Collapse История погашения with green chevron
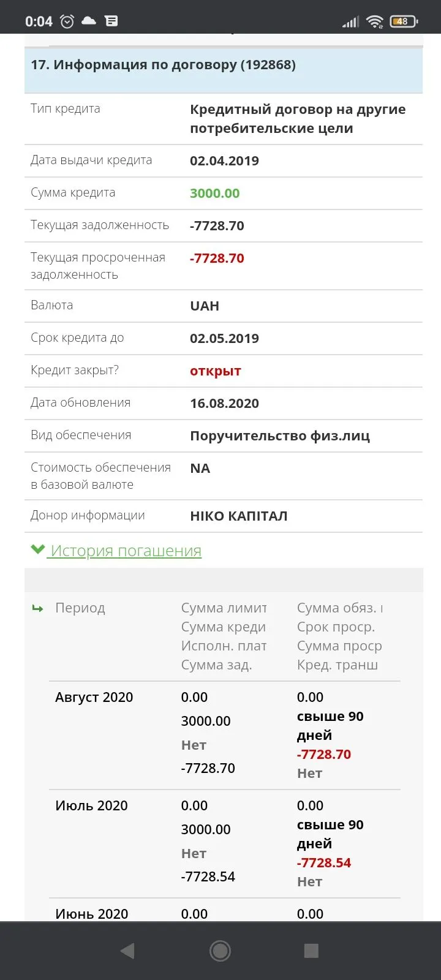The height and width of the screenshot is (980, 441). pos(38,550)
